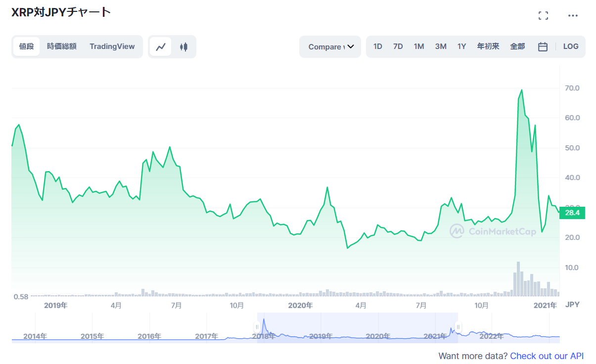Click the 1D range button
Screen dimensions: 596x364
click(377, 46)
